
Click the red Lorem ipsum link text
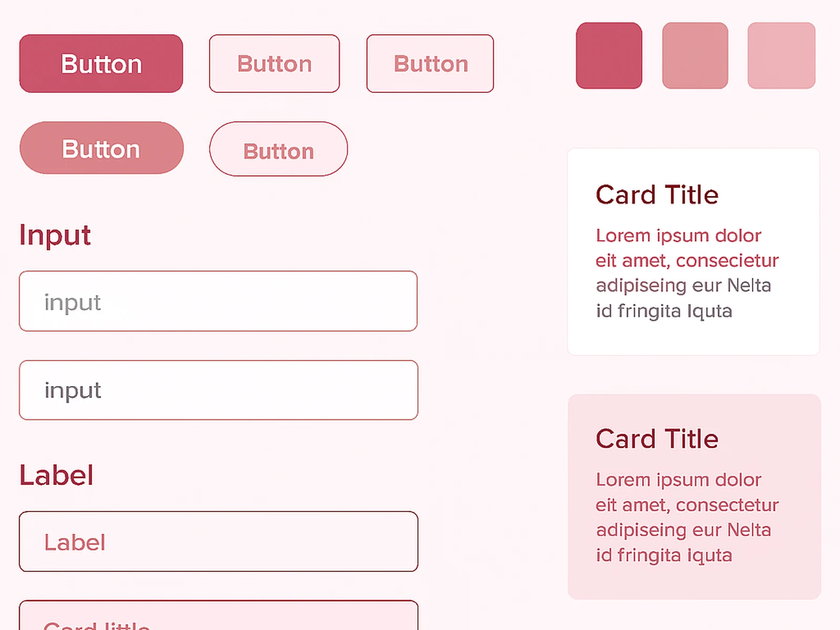678,235
